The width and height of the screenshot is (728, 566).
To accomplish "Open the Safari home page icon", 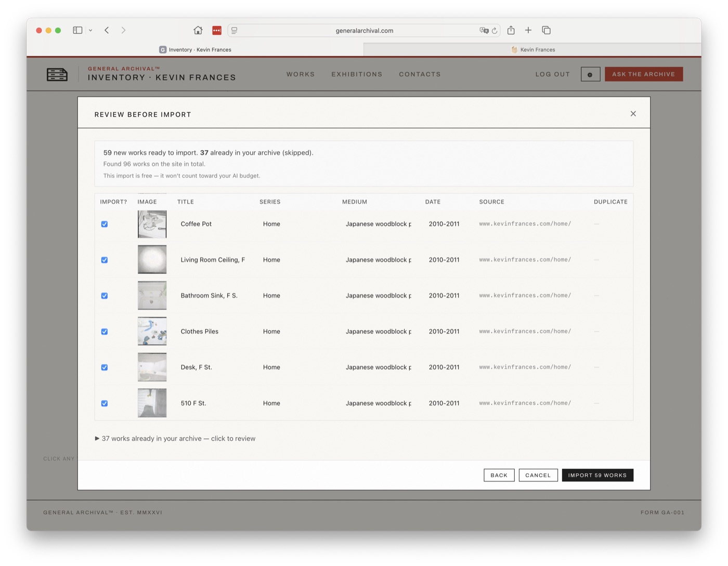I will pyautogui.click(x=198, y=30).
